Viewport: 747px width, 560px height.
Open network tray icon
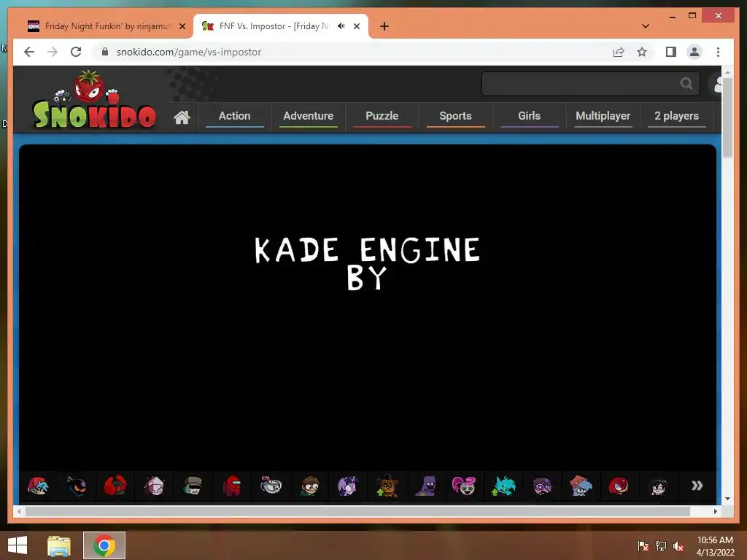pos(661,546)
